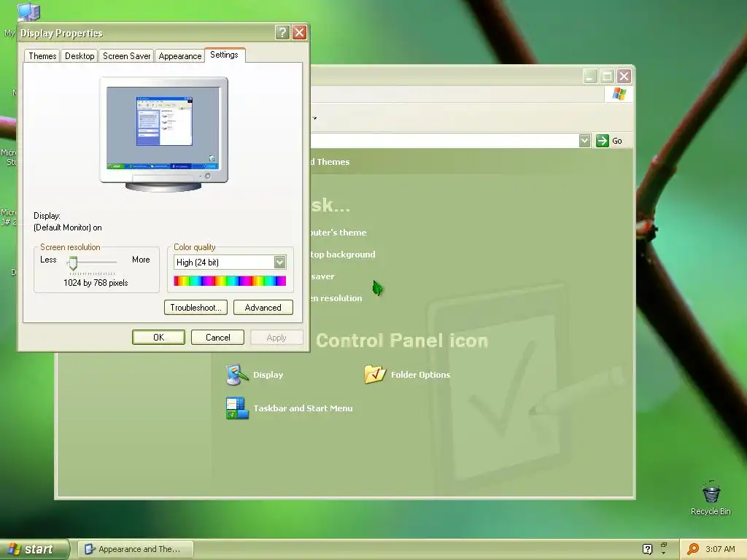Image resolution: width=747 pixels, height=560 pixels.
Task: Click the question mark help button in Display Properties
Action: pos(282,32)
